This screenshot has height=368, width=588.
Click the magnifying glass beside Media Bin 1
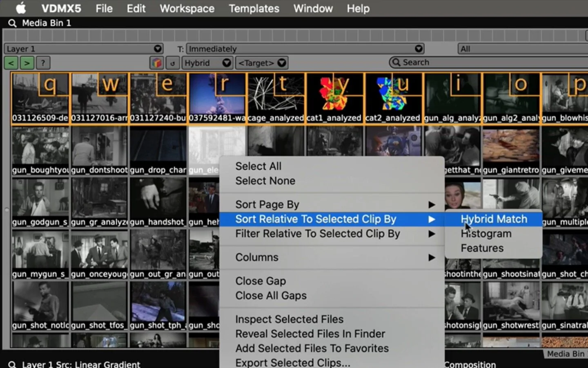click(12, 23)
